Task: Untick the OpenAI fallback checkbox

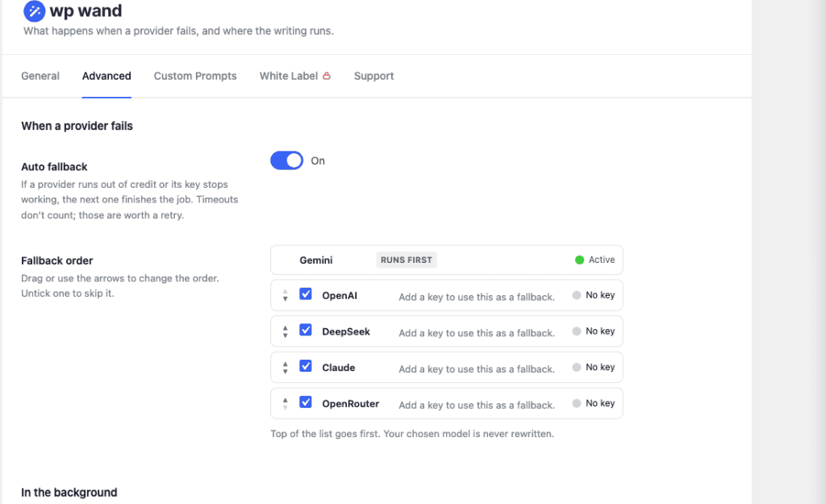Action: 306,294
